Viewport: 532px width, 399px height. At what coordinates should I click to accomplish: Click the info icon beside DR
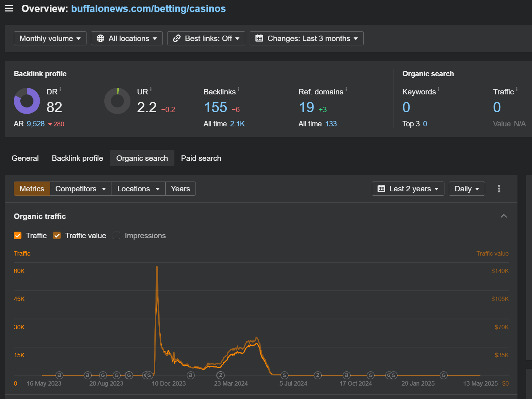point(60,89)
